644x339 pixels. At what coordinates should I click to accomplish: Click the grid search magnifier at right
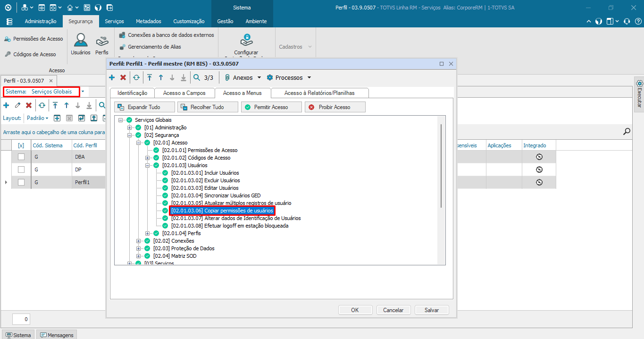[x=627, y=132]
